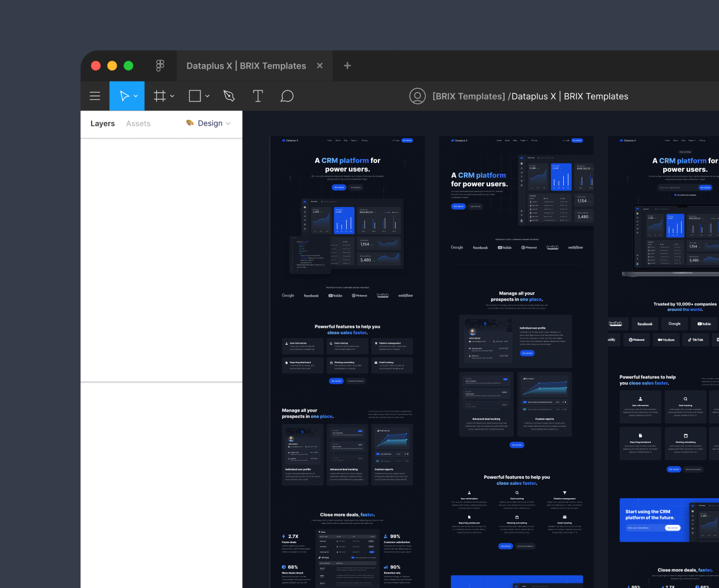This screenshot has width=719, height=588.
Task: Open the Design page dropdown
Action: click(209, 123)
